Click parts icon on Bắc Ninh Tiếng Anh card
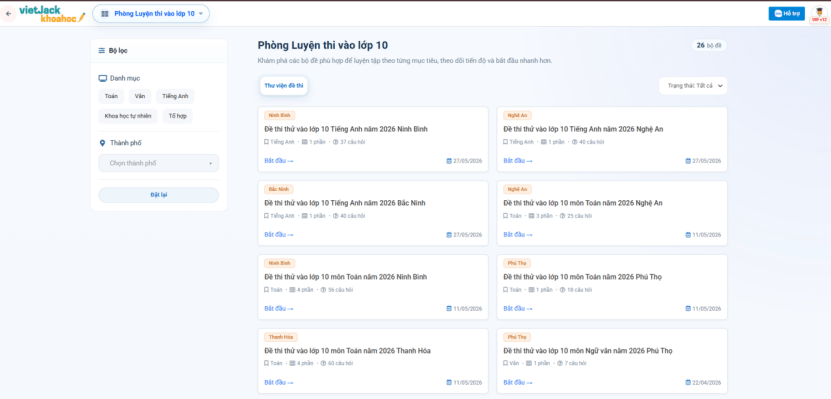 (305, 216)
